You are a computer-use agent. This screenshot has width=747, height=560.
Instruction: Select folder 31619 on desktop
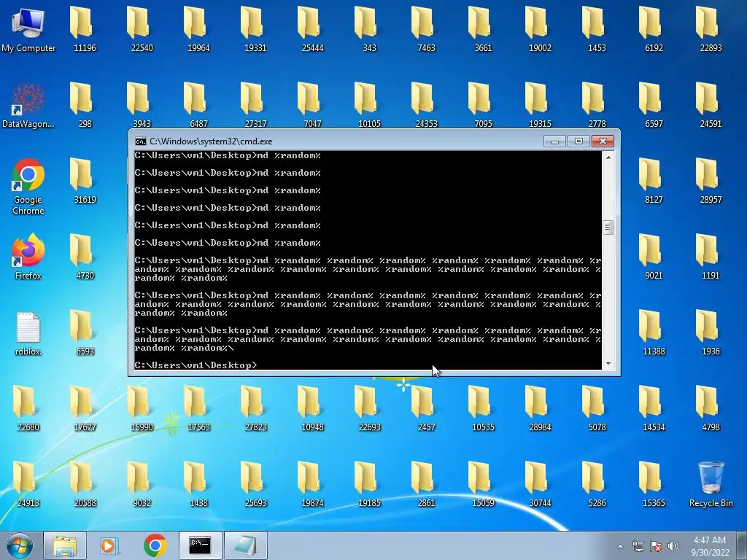pos(85,182)
